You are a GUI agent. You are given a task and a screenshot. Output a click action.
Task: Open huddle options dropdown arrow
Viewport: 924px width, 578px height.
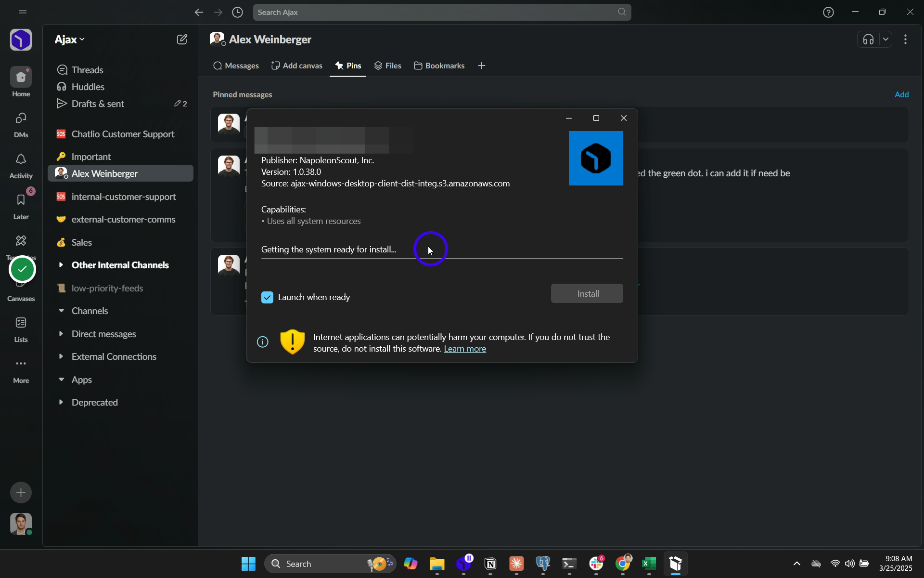point(885,39)
